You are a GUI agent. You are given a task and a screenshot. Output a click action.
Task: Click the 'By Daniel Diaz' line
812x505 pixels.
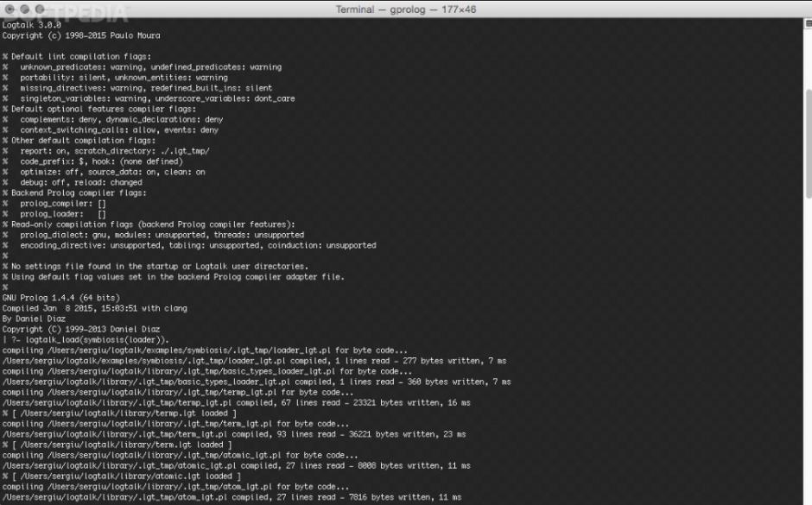pyautogui.click(x=35, y=319)
